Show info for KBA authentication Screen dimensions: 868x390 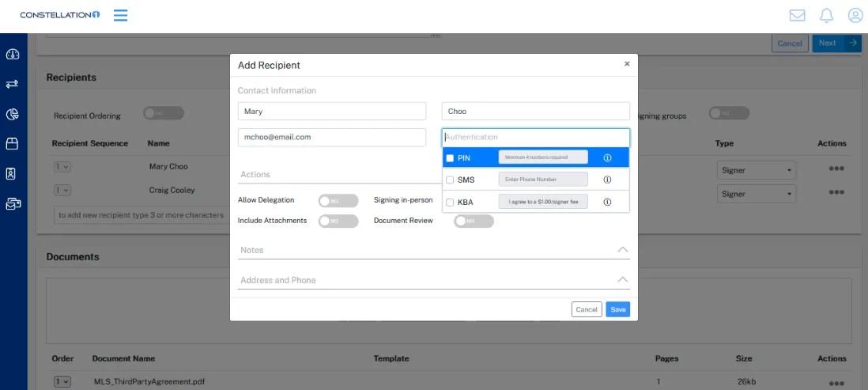(607, 202)
